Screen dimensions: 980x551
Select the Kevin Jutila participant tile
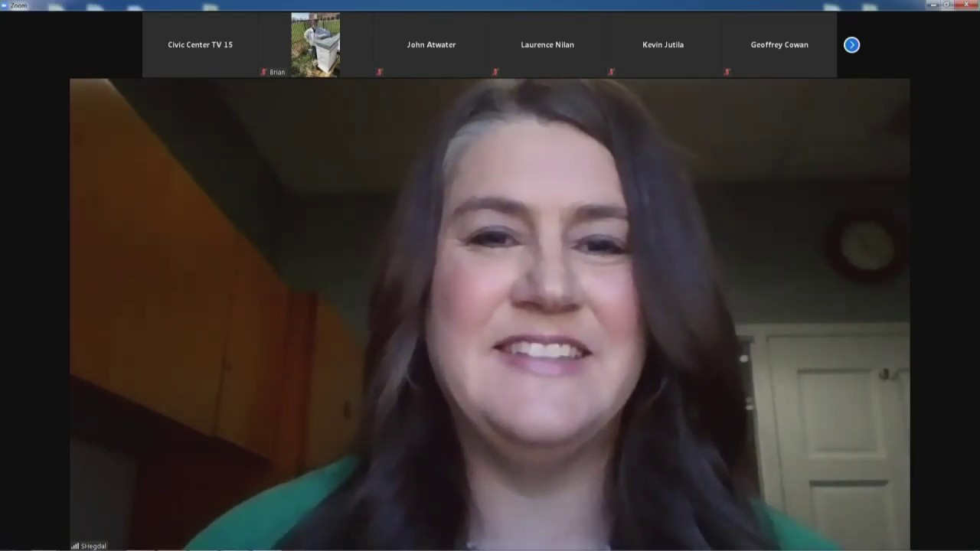663,44
